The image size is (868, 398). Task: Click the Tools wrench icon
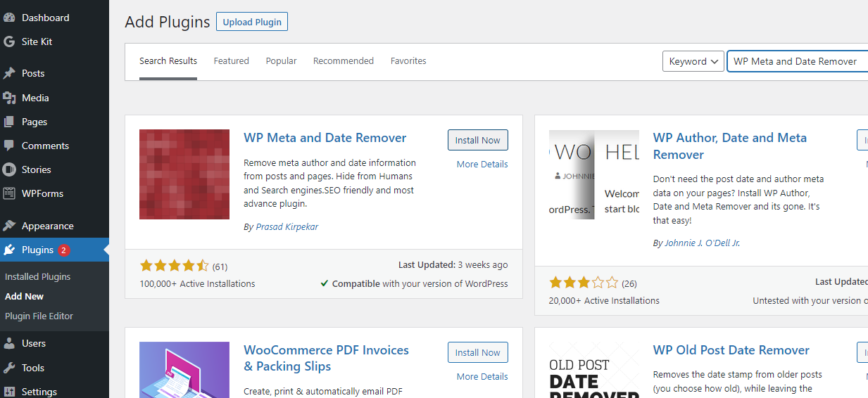[x=9, y=368]
